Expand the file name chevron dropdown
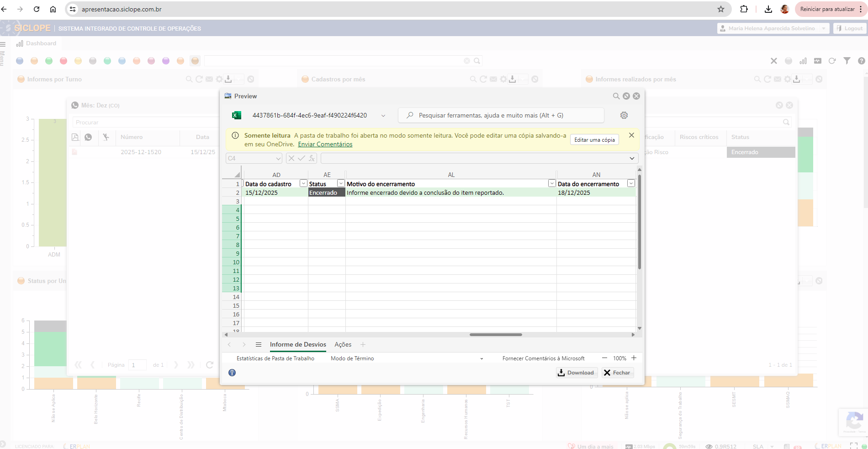Screen dimensions: 868x449 (x=383, y=116)
